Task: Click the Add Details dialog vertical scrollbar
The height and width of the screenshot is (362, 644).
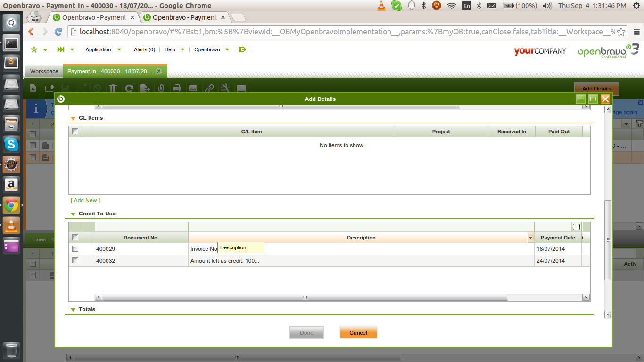Action: (x=608, y=240)
